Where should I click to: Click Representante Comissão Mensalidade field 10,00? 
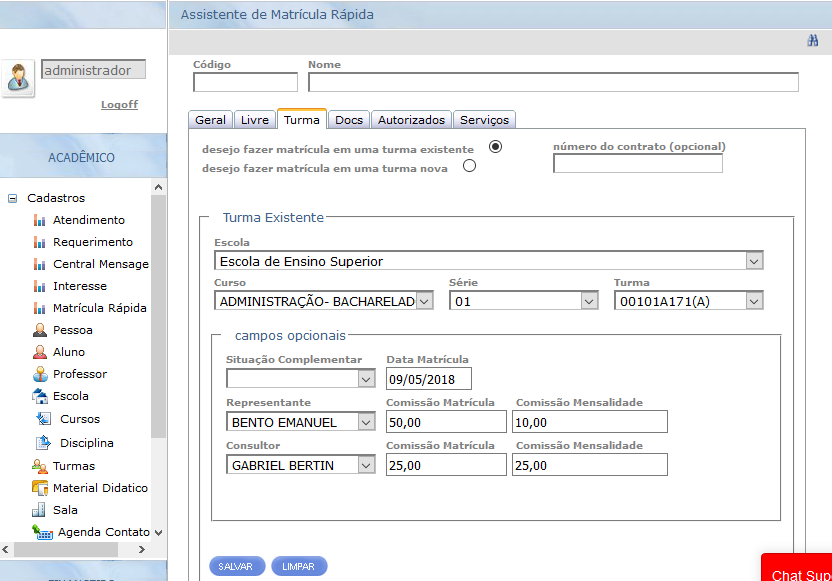coord(590,422)
